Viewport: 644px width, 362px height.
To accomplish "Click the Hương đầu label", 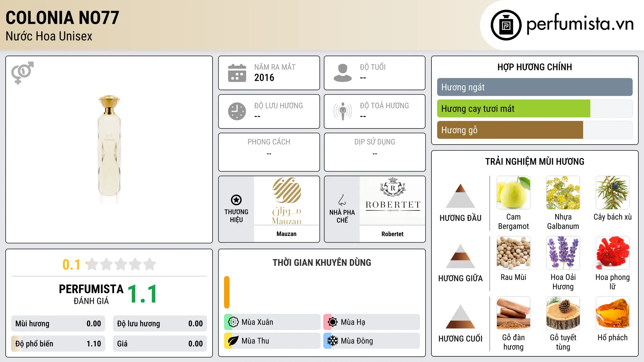I will (x=460, y=218).
